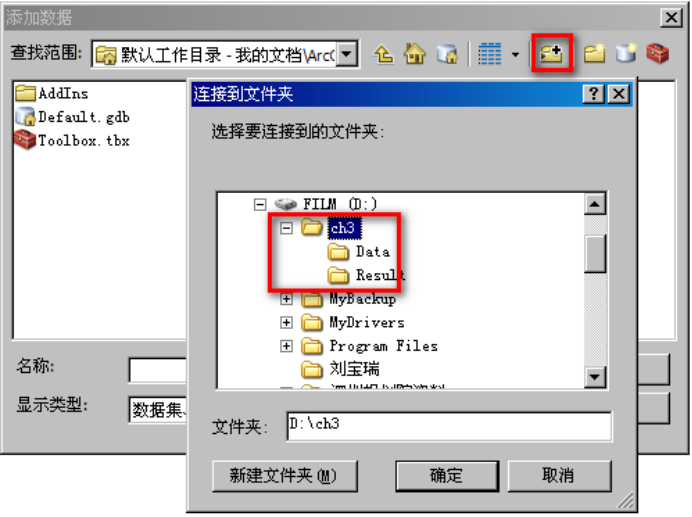Open the view style dropdown arrow
Screen dimensions: 692x517
pyautogui.click(x=515, y=55)
